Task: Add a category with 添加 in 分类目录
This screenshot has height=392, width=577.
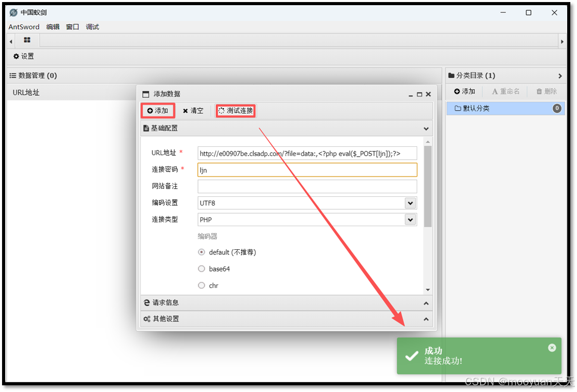Action: [465, 91]
